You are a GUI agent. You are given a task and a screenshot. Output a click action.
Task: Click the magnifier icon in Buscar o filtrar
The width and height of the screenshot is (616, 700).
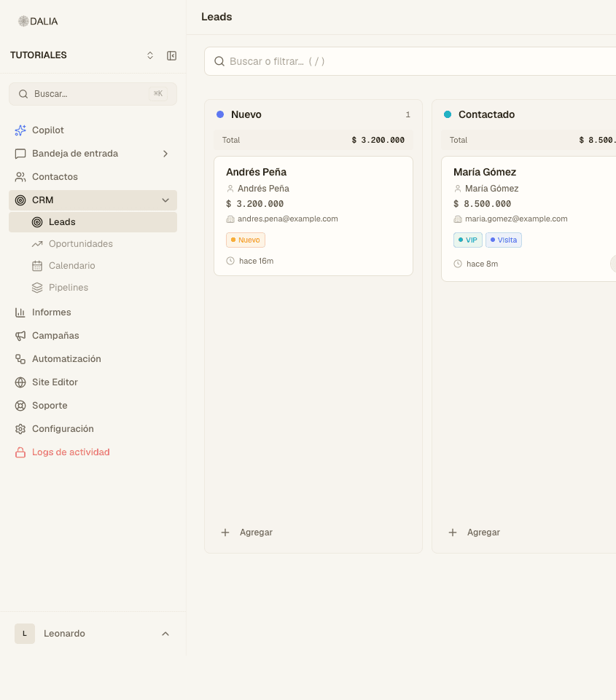(x=219, y=61)
